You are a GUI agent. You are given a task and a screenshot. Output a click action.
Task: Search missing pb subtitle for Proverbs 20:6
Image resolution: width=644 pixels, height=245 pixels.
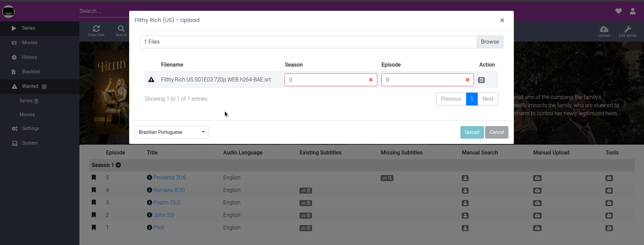387,178
